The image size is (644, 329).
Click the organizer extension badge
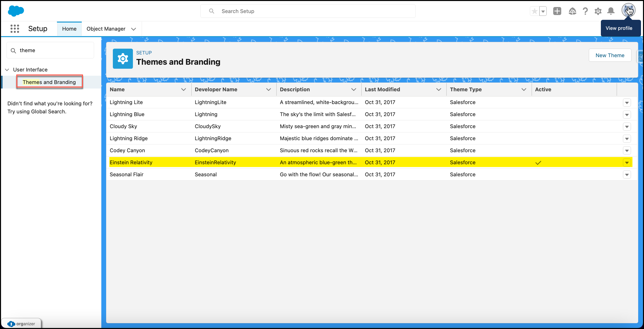tap(22, 323)
